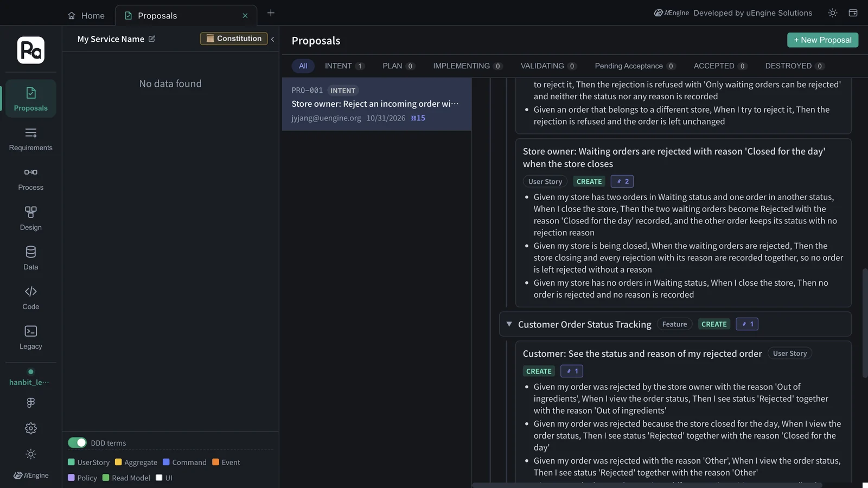
Task: Click the Aggregate yellow color swatch
Action: tap(118, 462)
